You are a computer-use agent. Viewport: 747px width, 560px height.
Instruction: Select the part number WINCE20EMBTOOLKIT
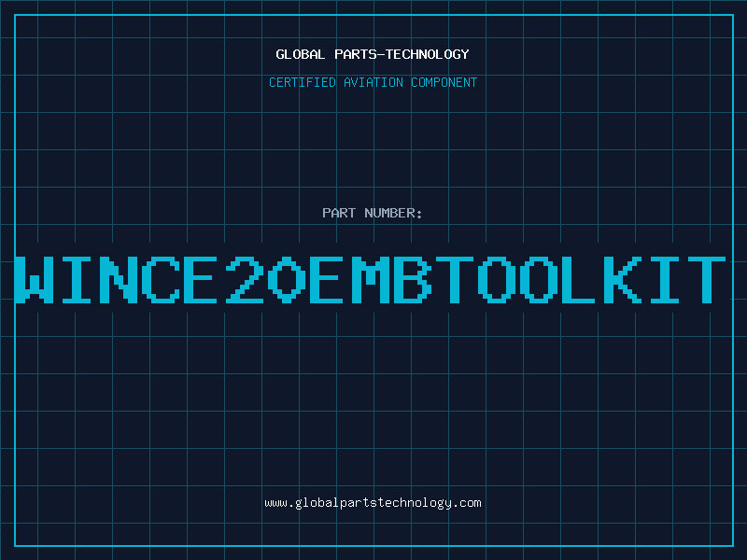click(371, 279)
